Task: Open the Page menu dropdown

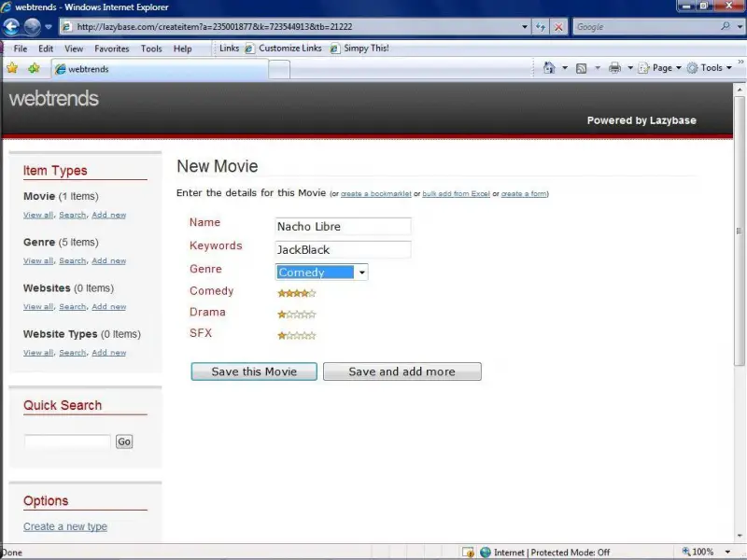Action: click(x=660, y=68)
